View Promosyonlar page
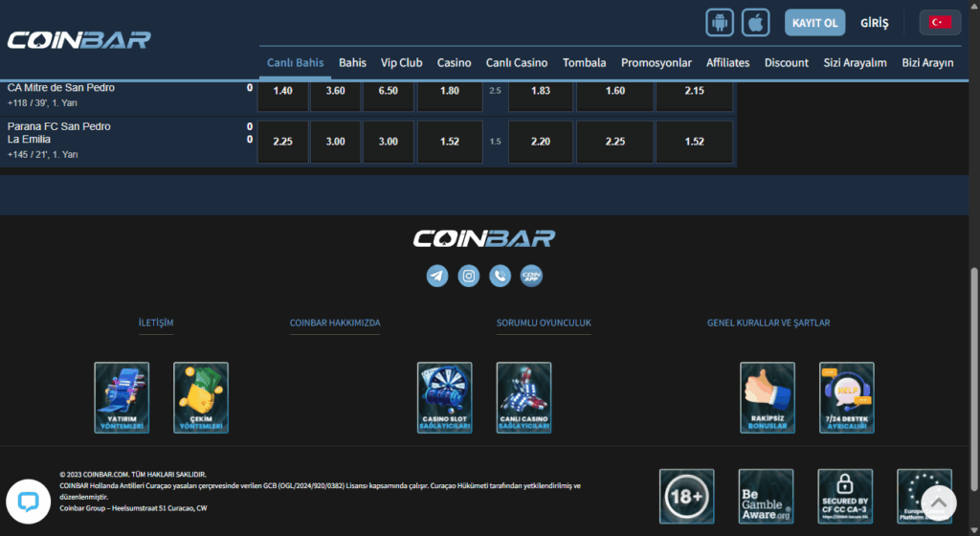This screenshot has height=536, width=980. [657, 62]
